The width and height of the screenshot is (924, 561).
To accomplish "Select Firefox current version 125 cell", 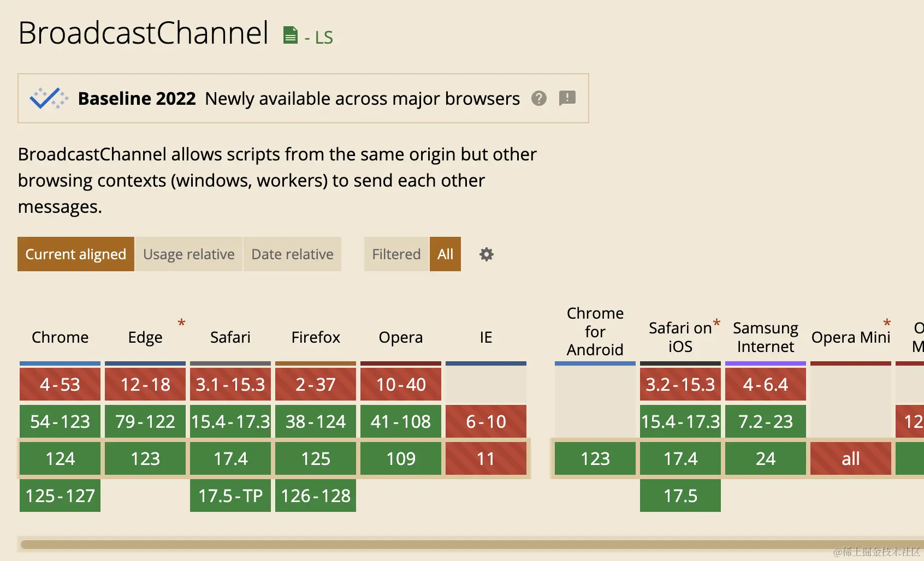I will [316, 458].
